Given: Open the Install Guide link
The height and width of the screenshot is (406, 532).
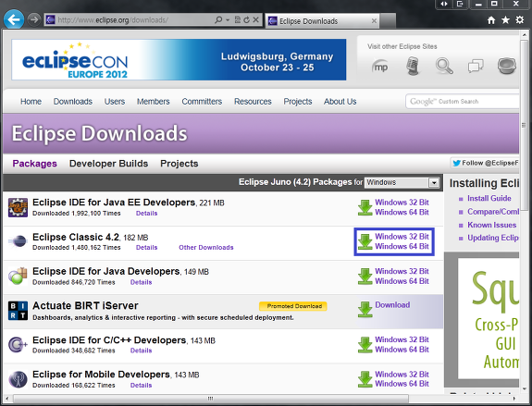Looking at the screenshot, I should tap(489, 199).
